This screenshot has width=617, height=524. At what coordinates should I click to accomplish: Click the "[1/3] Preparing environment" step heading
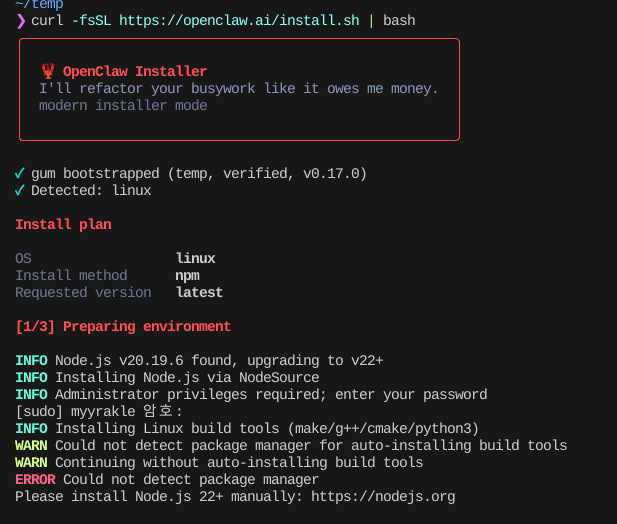pyautogui.click(x=123, y=326)
